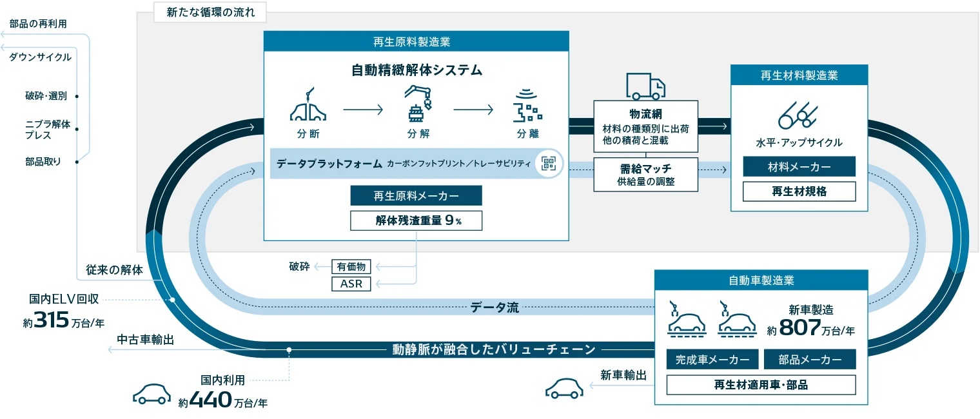This screenshot has height=419, width=980.
Task: Select the 再生原料製造業 header
Action: (x=416, y=42)
